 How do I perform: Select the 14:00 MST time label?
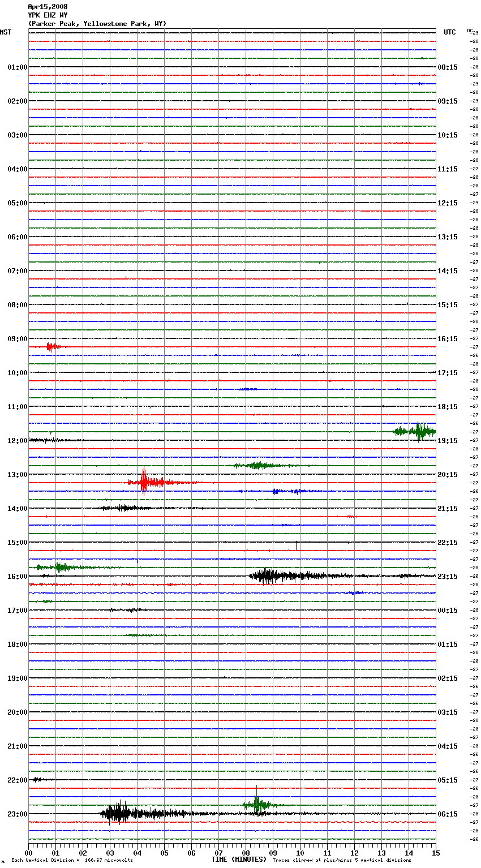18,509
